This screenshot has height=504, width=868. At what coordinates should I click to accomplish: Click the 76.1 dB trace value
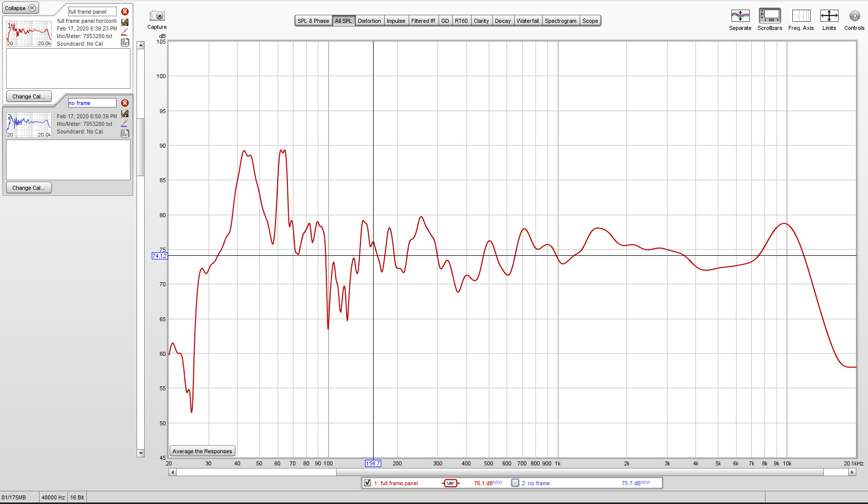488,483
